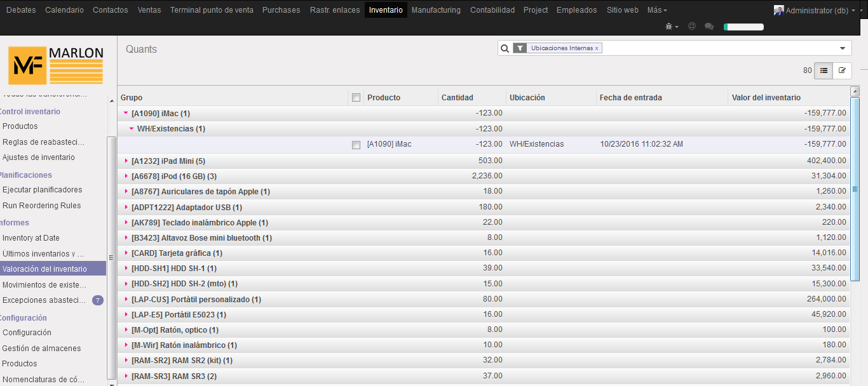Expand the [A1232] iPad Mini group

click(126, 161)
